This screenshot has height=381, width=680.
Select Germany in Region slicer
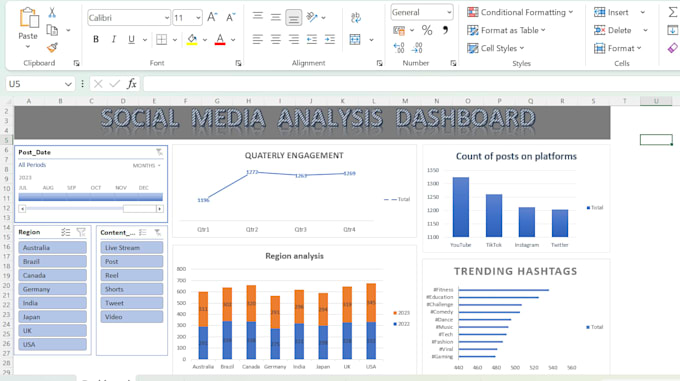click(52, 289)
